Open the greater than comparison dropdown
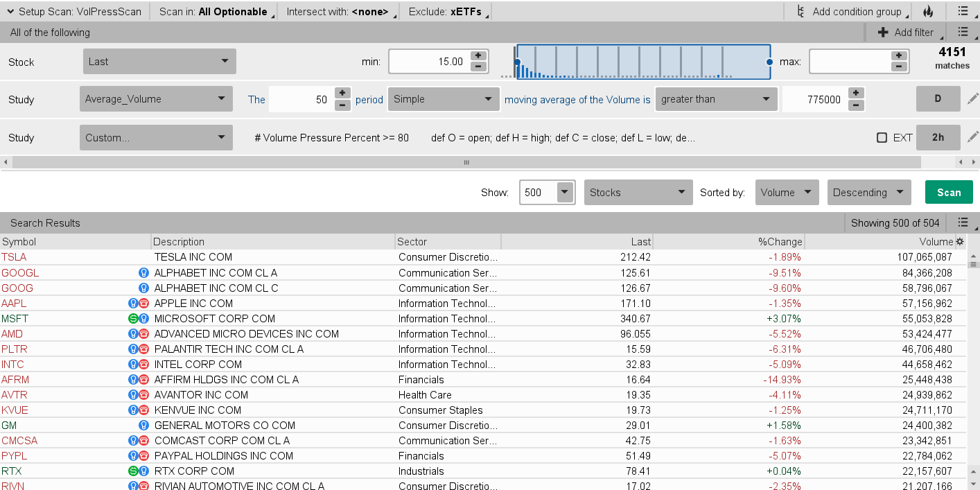This screenshot has height=490, width=980. [716, 99]
